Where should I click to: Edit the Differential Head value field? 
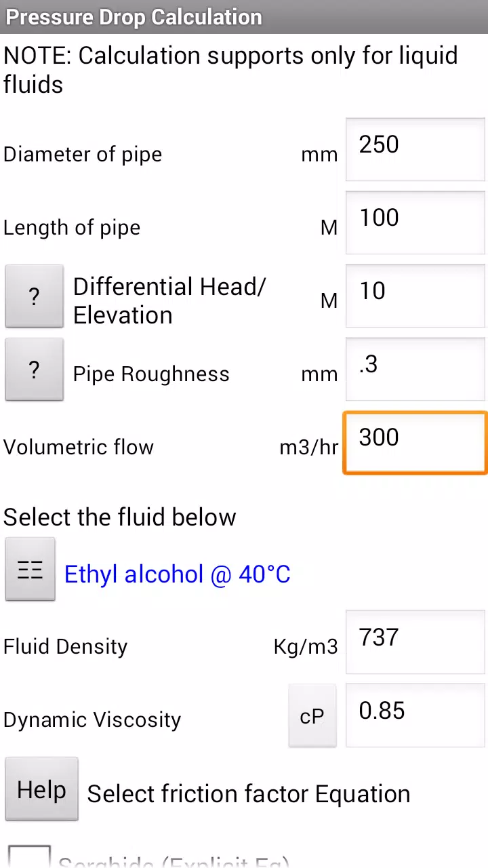[x=415, y=296]
